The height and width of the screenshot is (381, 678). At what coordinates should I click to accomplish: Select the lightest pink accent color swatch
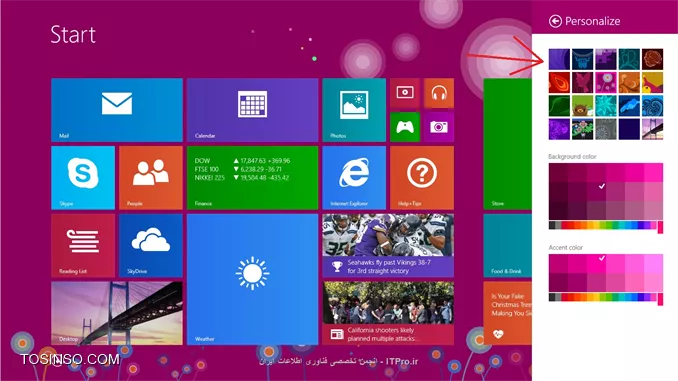[654, 264]
